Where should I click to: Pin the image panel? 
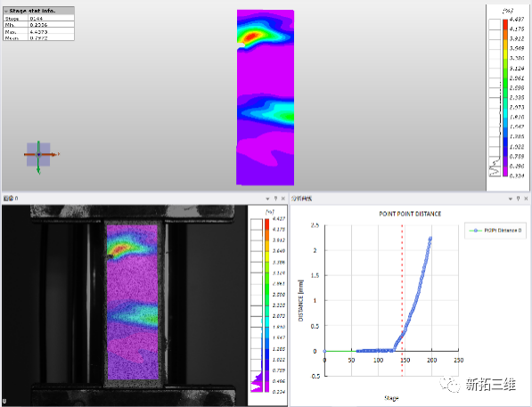tap(275, 199)
